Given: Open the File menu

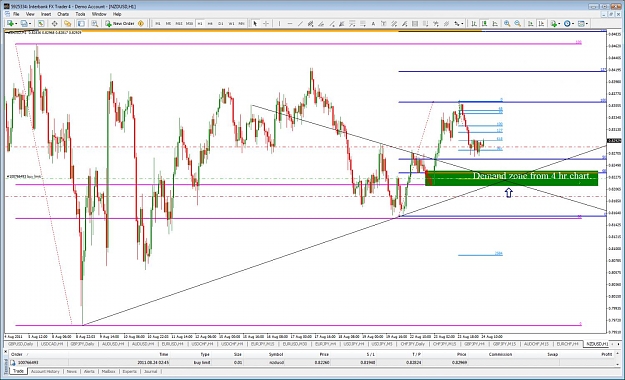Looking at the screenshot, I should click(16, 14).
